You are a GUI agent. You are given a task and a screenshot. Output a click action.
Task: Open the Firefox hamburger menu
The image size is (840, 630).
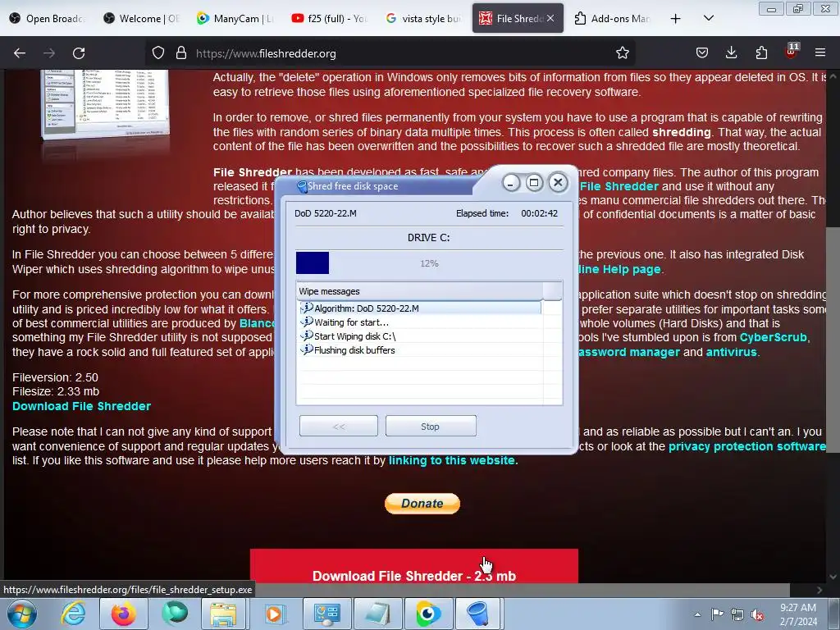coord(820,53)
